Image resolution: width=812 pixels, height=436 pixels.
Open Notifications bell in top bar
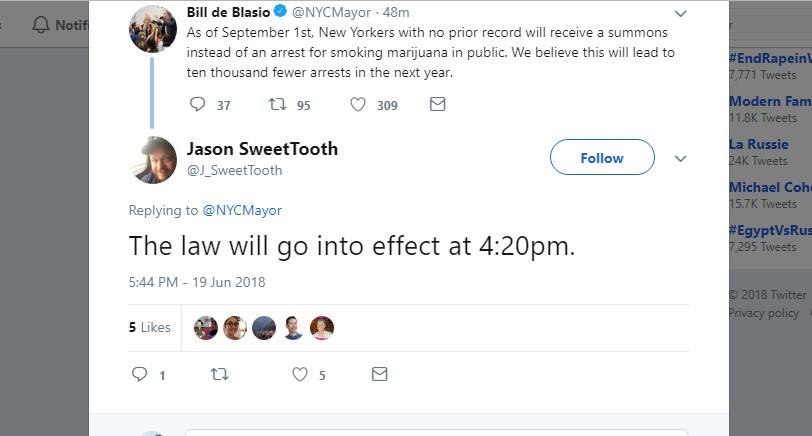[x=41, y=24]
